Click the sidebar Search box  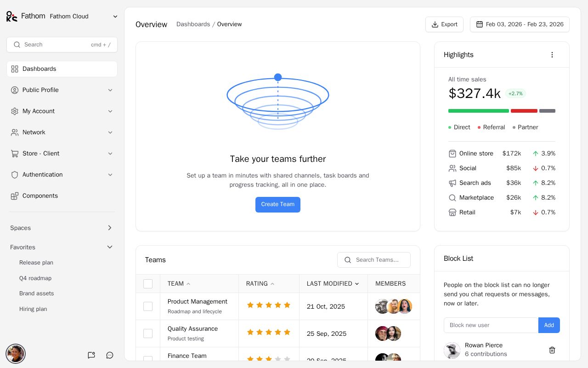pos(62,45)
